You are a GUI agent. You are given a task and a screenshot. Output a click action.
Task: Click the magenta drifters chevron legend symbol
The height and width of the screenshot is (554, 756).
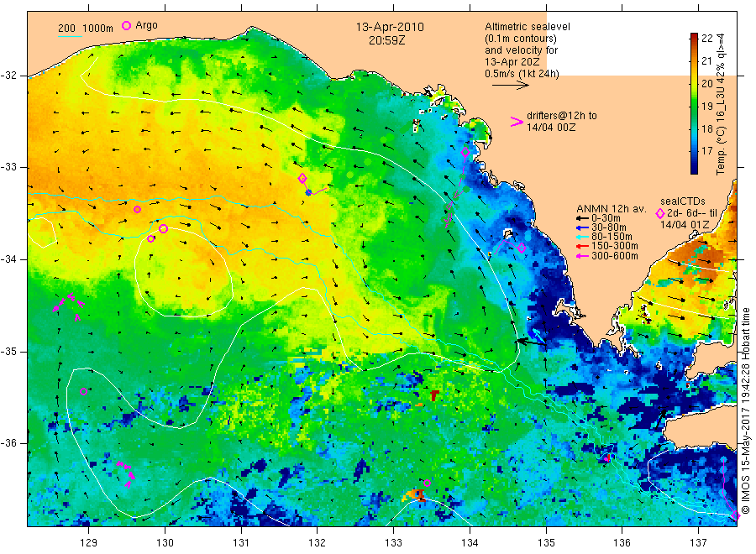pyautogui.click(x=517, y=122)
